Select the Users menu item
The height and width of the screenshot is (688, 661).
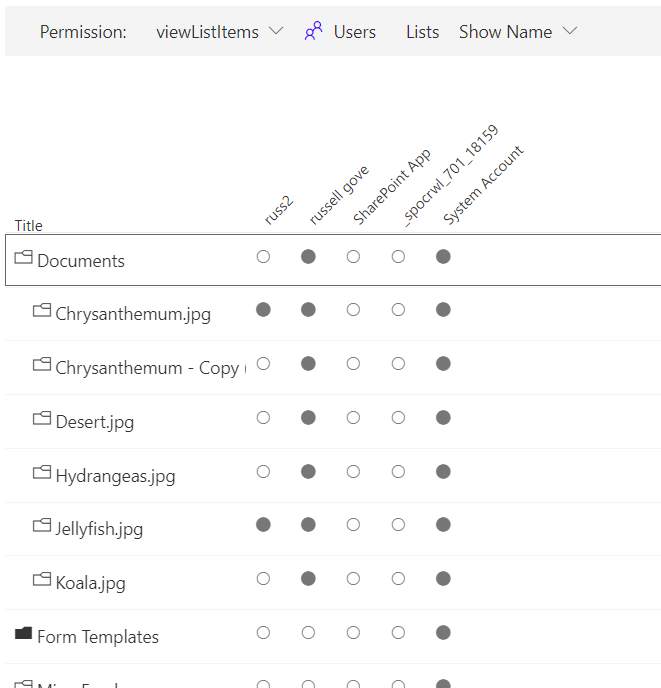pyautogui.click(x=354, y=32)
